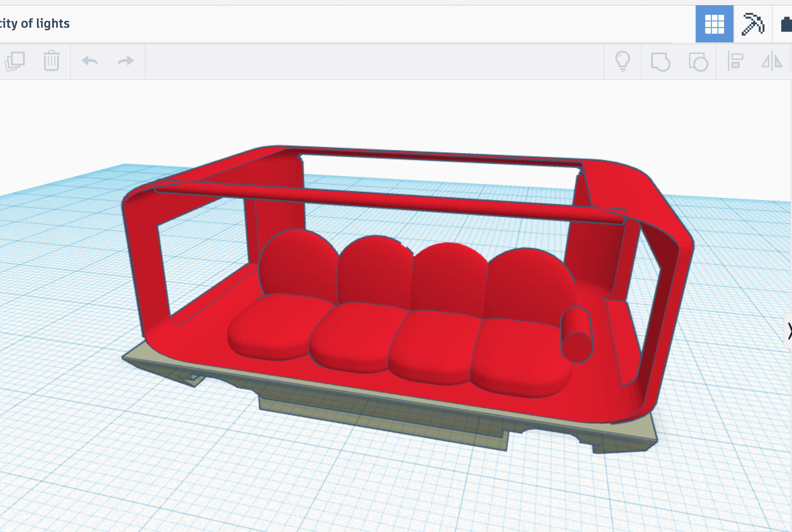Redo using the right arrow icon
The width and height of the screenshot is (792, 532).
(x=125, y=61)
